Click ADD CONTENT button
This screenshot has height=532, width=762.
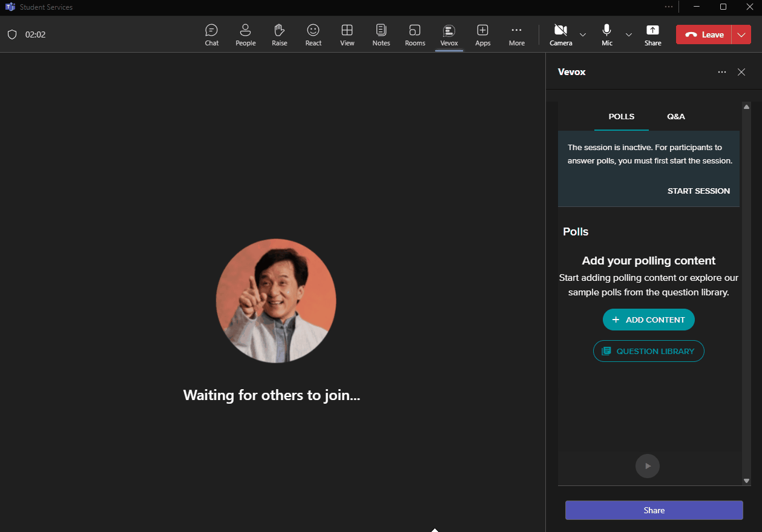tap(649, 320)
